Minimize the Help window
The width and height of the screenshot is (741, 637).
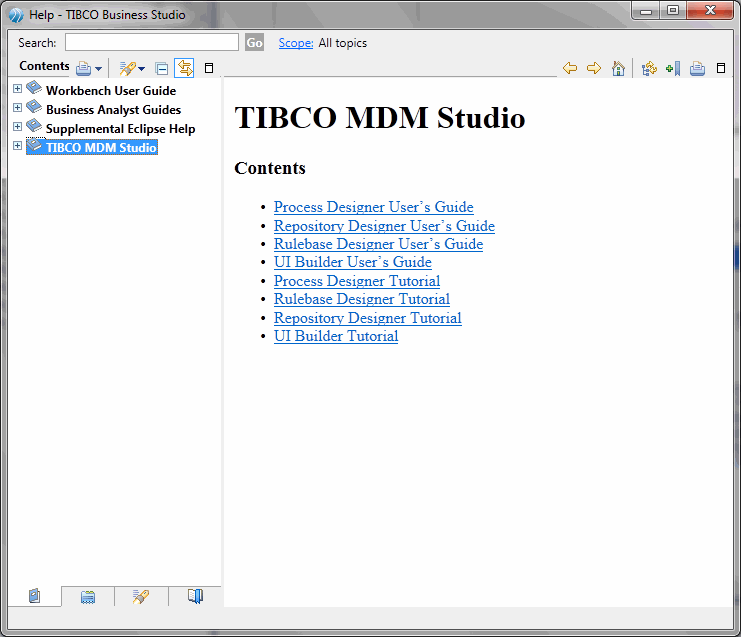646,10
